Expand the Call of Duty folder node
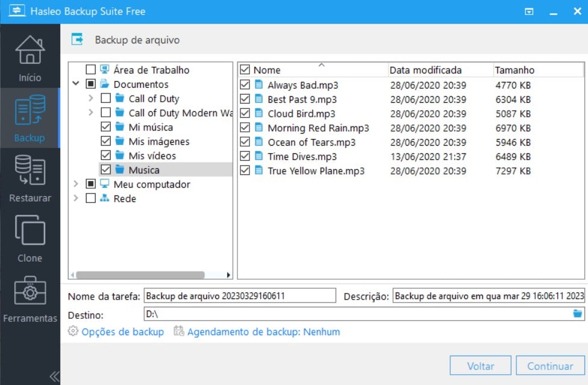The width and height of the screenshot is (588, 385). [x=90, y=98]
